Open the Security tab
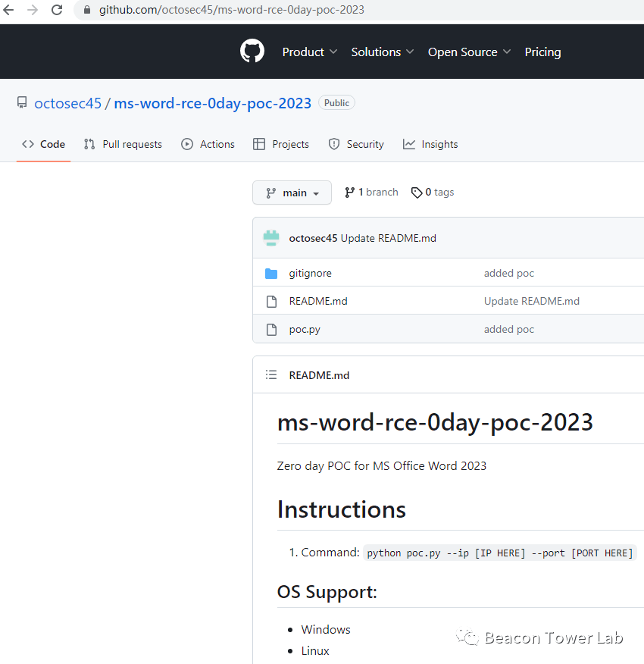Image resolution: width=644 pixels, height=664 pixels. pos(356,145)
